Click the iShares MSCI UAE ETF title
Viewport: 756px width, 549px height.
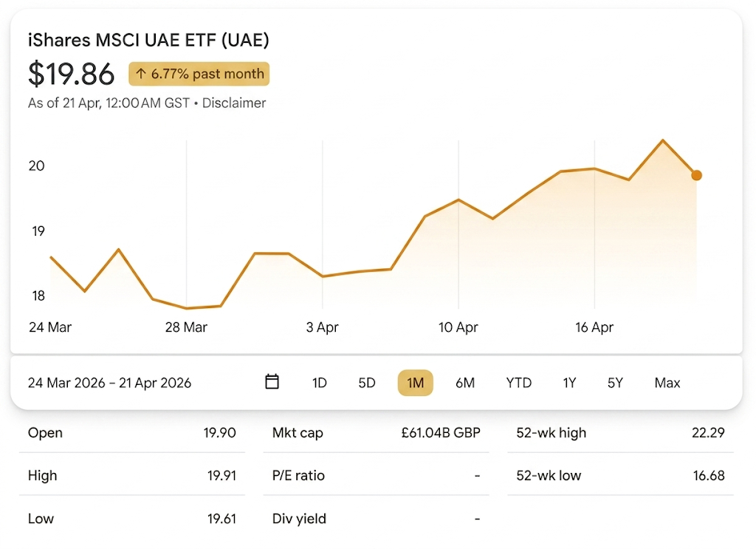pyautogui.click(x=148, y=40)
